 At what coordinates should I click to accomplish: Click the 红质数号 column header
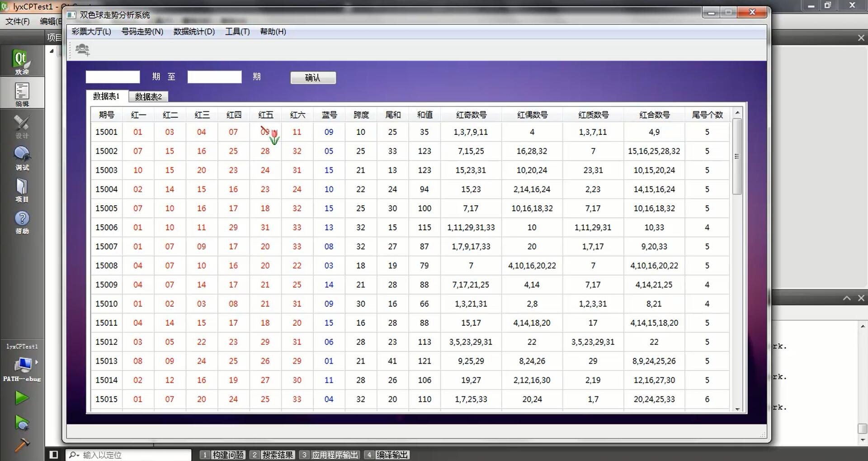click(593, 115)
